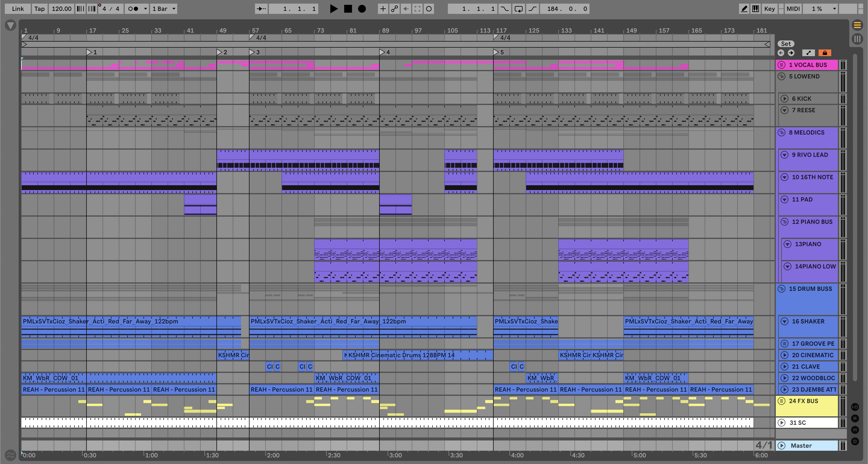868x464 pixels.
Task: Click the MIDI Arrangement Overdub plus icon
Action: click(x=383, y=9)
